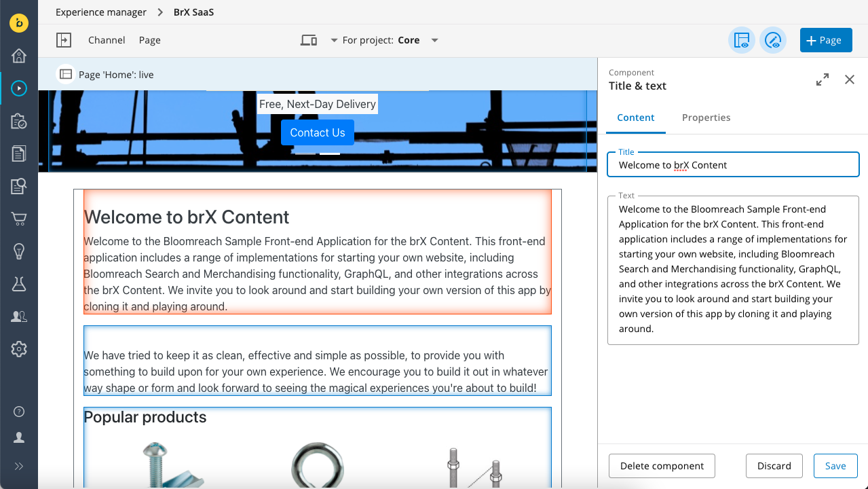868x489 pixels.
Task: Select the 'Welcome to brX Content' heading component
Action: pos(318,252)
